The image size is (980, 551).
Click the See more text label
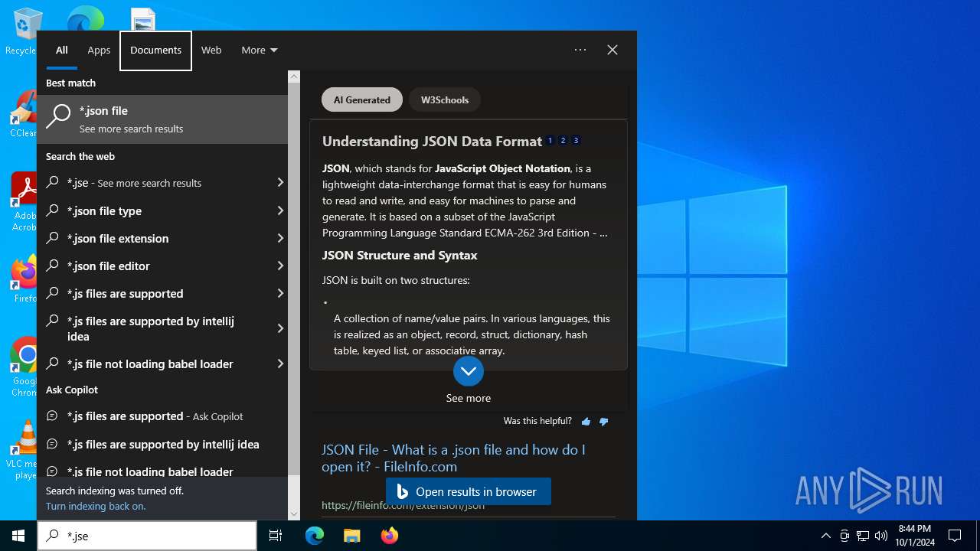(x=469, y=398)
